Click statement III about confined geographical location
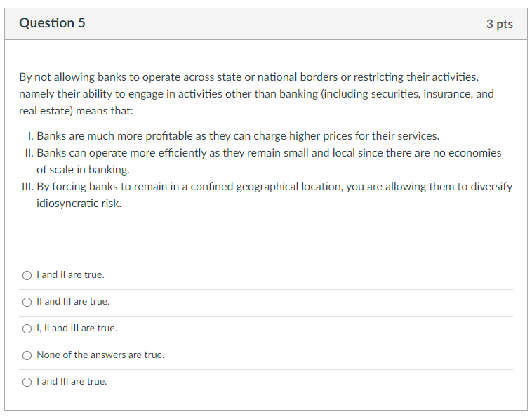The width and height of the screenshot is (532, 417). pos(274,187)
